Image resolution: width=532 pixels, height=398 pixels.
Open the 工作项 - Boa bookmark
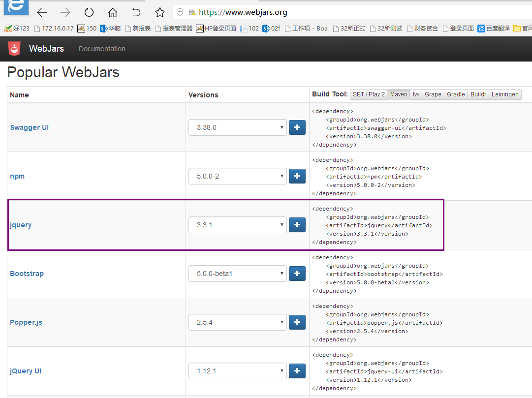pos(307,29)
